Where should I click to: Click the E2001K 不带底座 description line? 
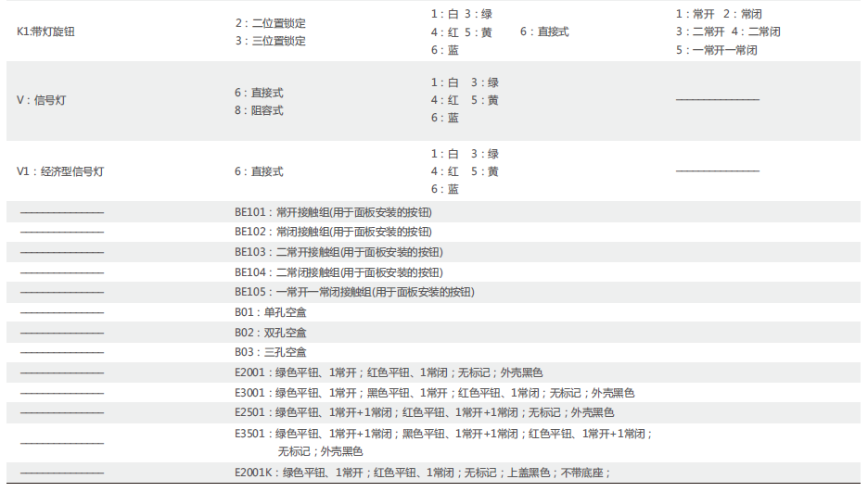click(422, 473)
